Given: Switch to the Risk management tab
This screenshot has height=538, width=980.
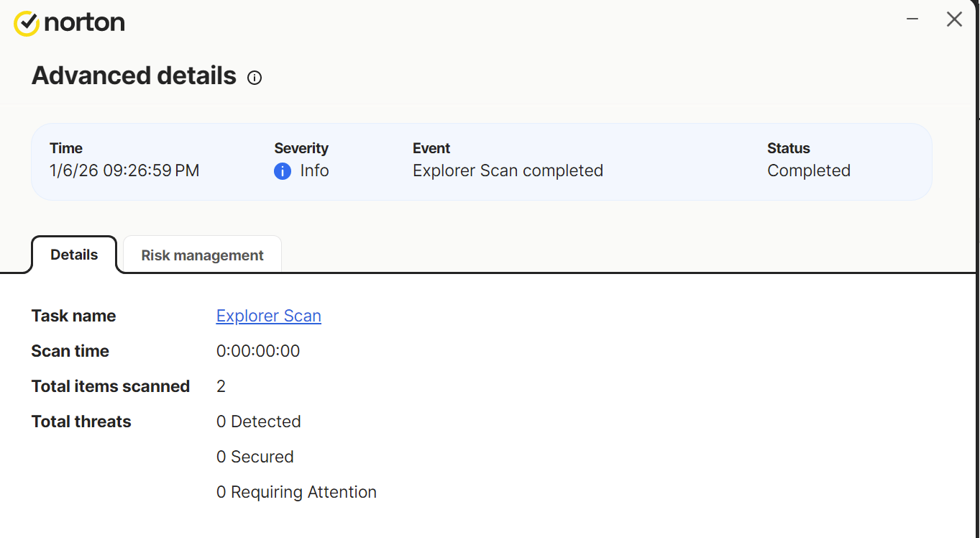Looking at the screenshot, I should point(202,255).
